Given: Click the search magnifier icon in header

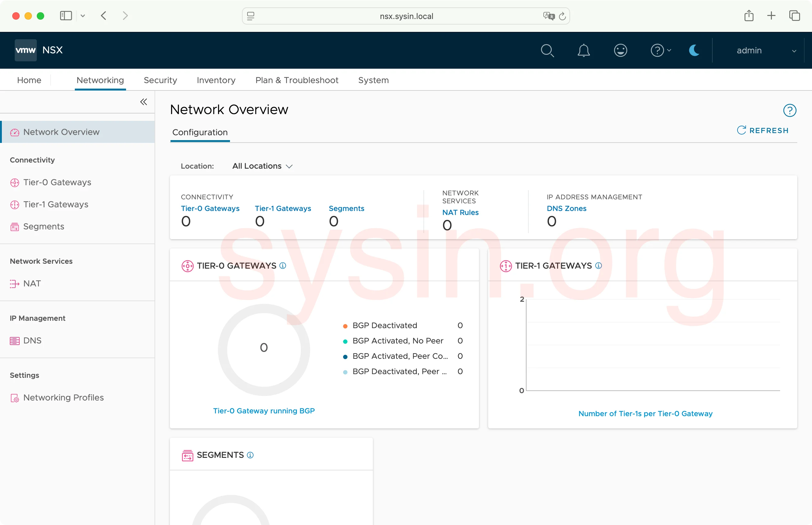Looking at the screenshot, I should (x=547, y=51).
